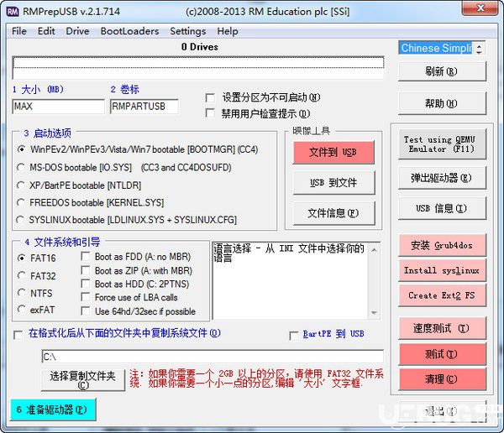Click the RM application icon in title bar

(x=13, y=12)
